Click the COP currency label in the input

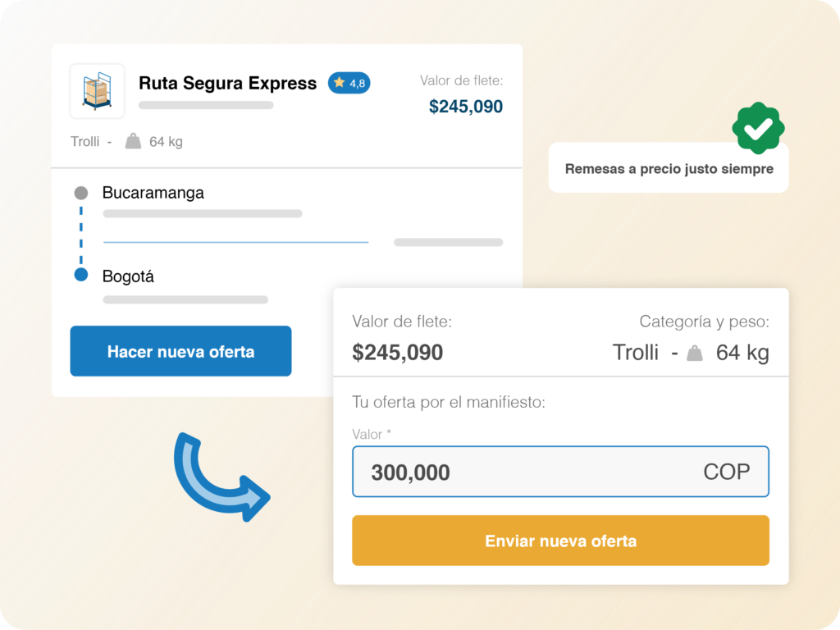click(x=726, y=472)
